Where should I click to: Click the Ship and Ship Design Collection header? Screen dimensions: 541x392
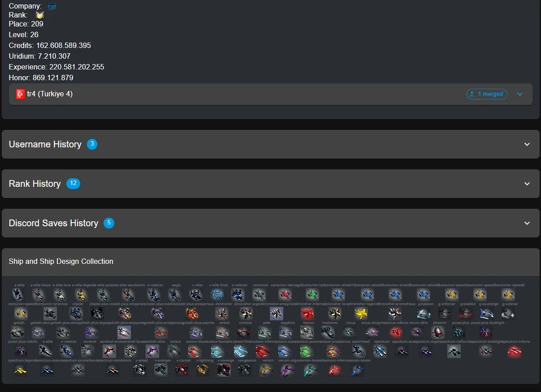(61, 261)
